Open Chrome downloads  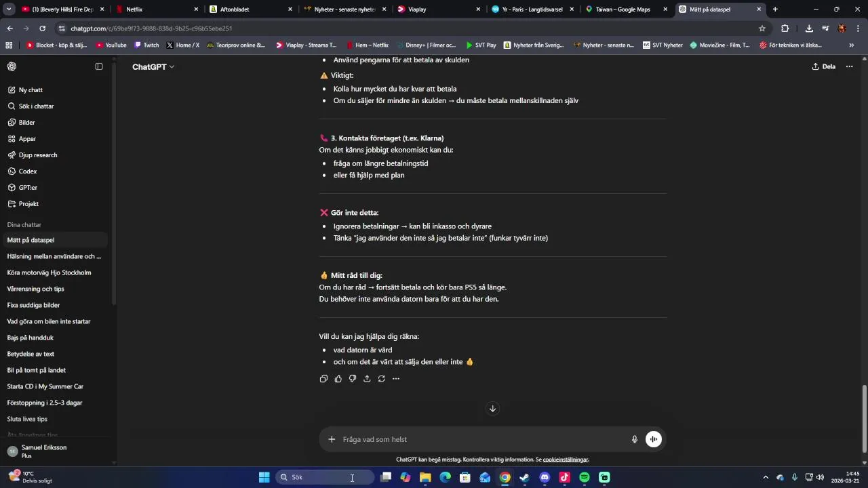809,28
